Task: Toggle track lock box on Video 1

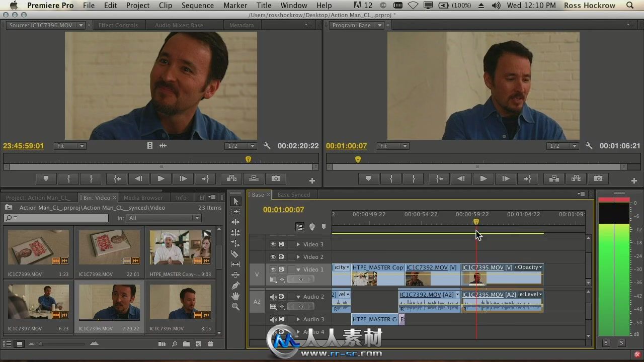Action: coord(291,269)
